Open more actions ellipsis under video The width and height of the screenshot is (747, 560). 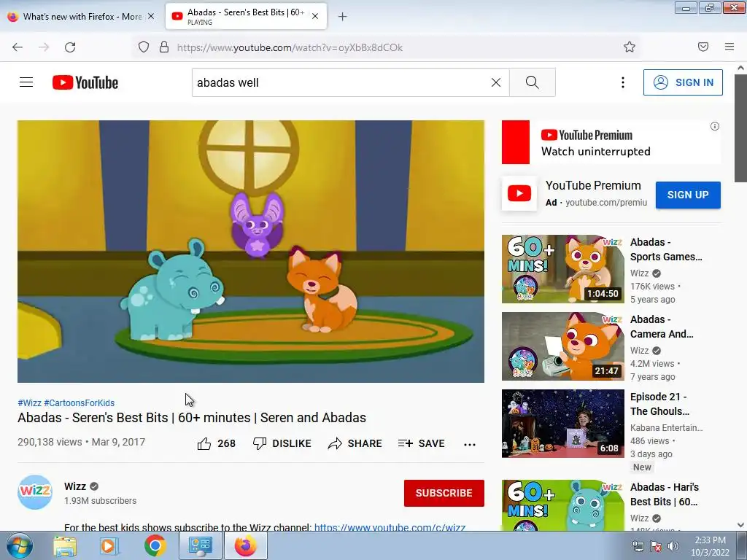pyautogui.click(x=470, y=444)
